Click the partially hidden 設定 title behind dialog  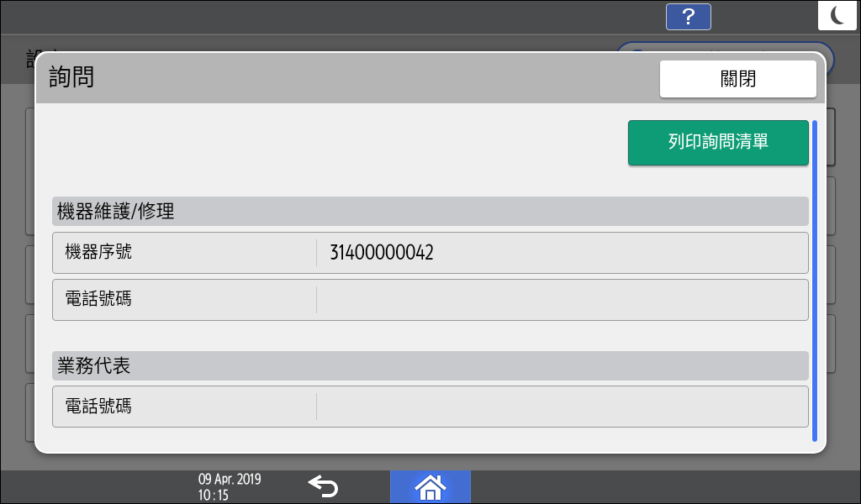32,55
